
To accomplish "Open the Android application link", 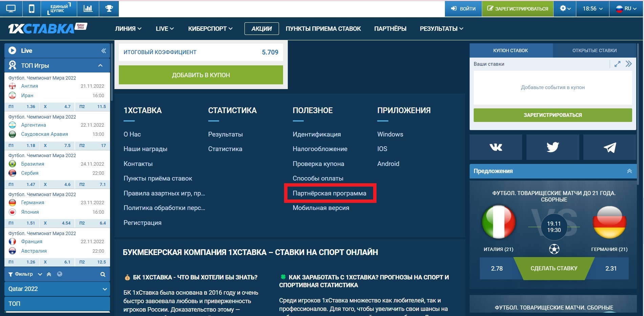I will click(x=388, y=164).
